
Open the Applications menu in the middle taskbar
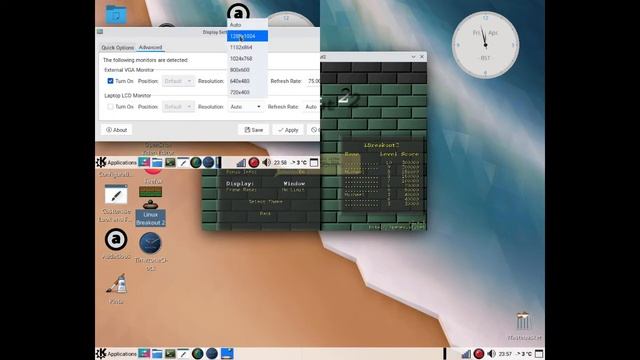116,162
